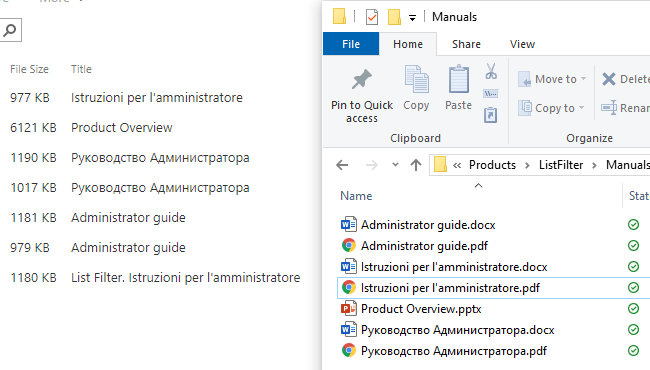Click the Delete button in Organize group
The width and height of the screenshot is (650, 370).
point(625,79)
